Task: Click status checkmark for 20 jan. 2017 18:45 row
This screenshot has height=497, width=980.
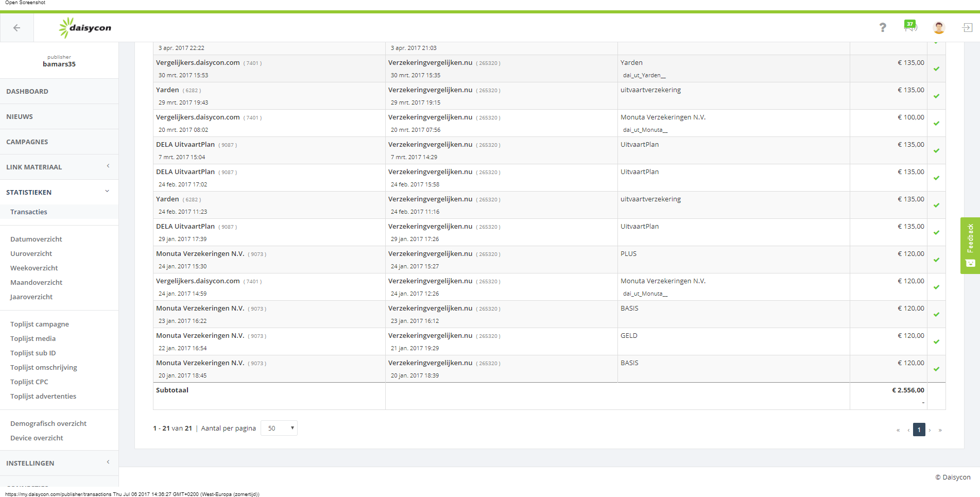Action: coord(936,369)
